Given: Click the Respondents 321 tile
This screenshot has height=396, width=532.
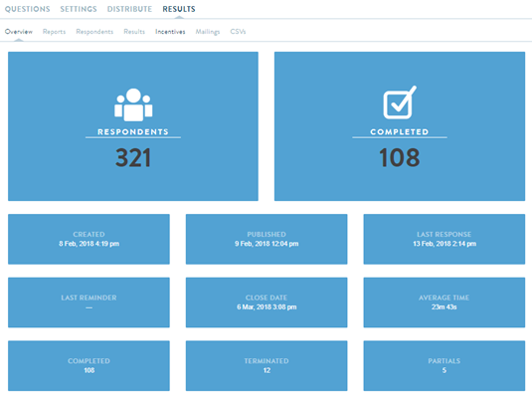Looking at the screenshot, I should click(133, 126).
